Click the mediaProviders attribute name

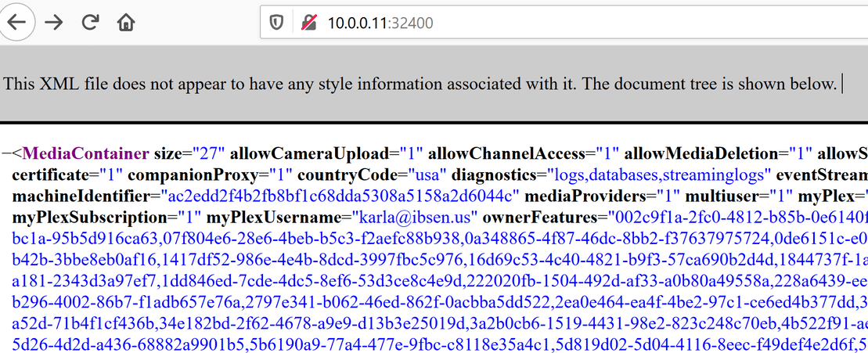coord(585,196)
